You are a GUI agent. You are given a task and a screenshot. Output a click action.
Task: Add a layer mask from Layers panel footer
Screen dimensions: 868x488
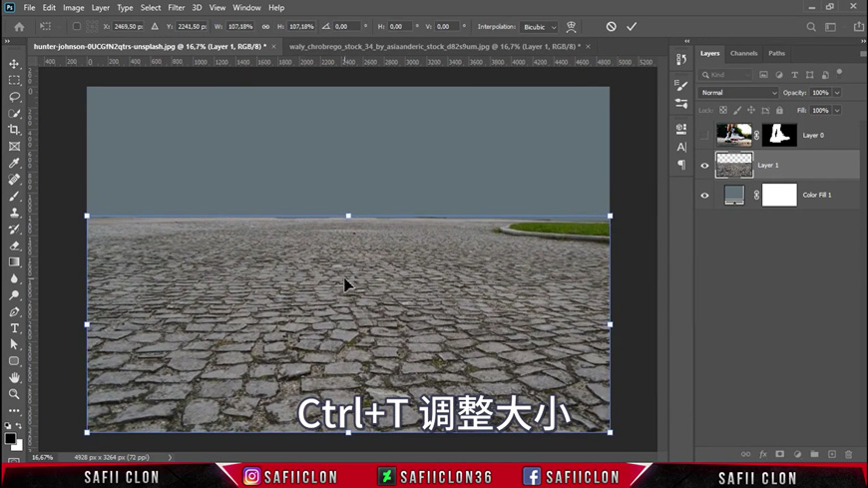pyautogui.click(x=780, y=454)
